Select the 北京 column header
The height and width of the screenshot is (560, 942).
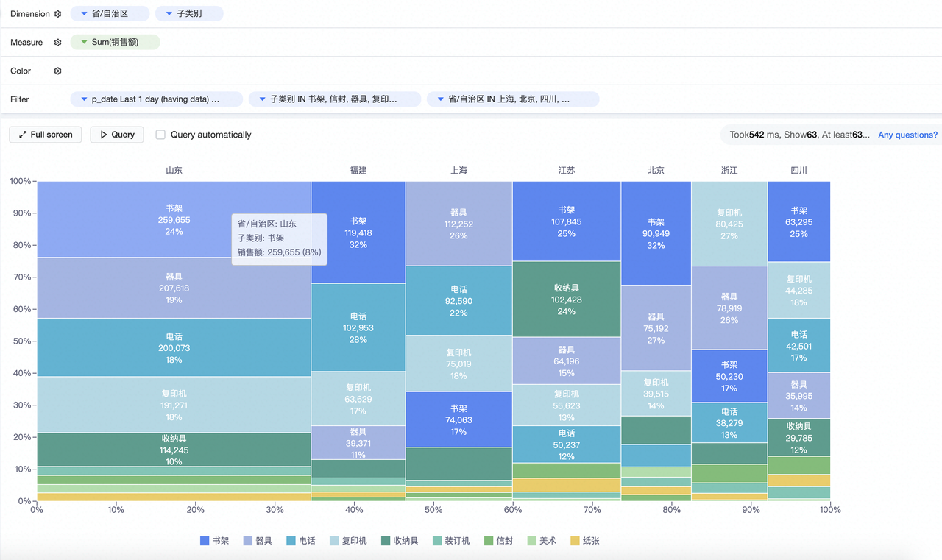(x=656, y=170)
